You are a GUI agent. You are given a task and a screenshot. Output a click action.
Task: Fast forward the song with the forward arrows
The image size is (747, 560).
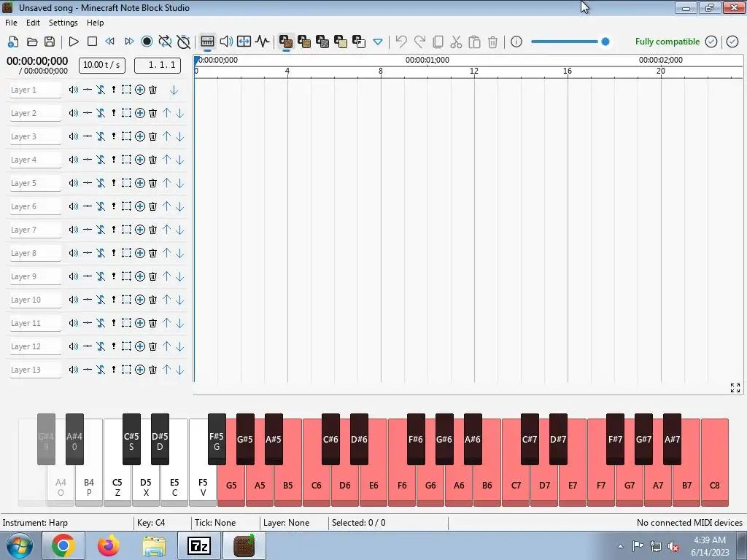(129, 42)
